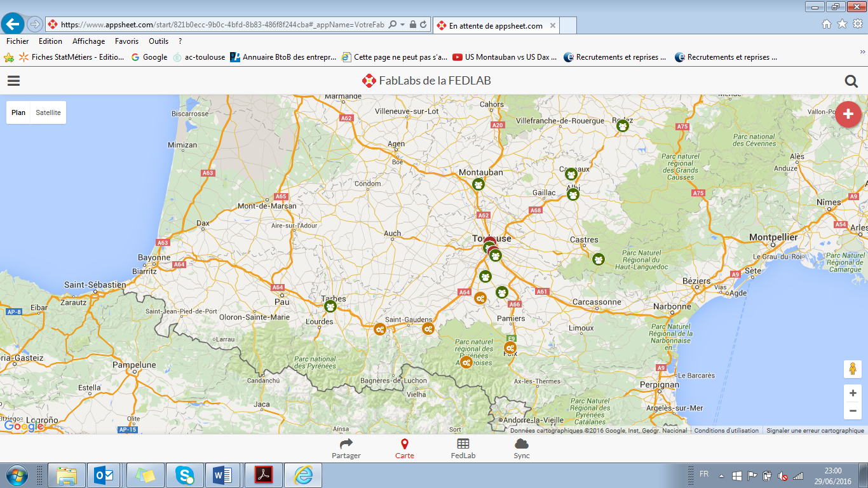Click Conditions d'utilisation link
The width and height of the screenshot is (868, 488).
coord(726,430)
